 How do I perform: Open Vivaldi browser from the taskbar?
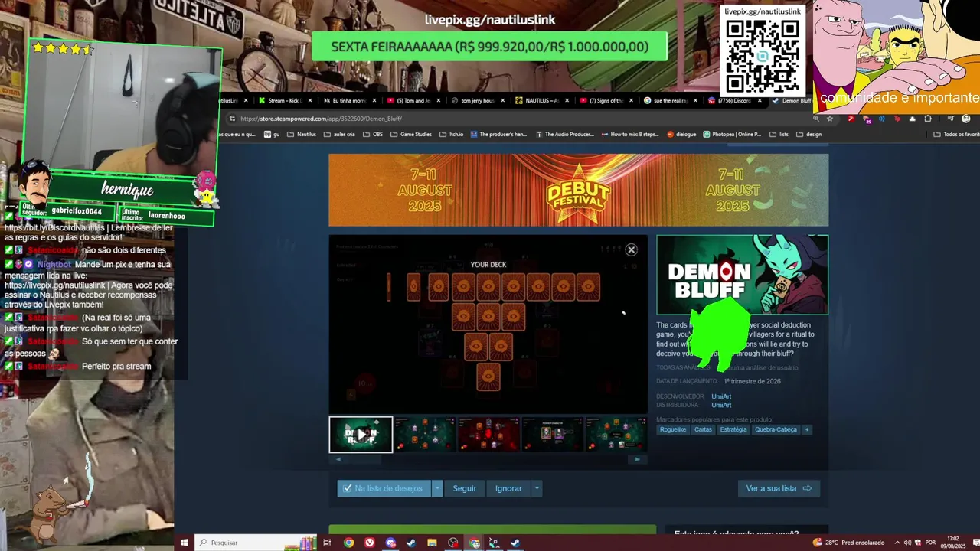(370, 543)
